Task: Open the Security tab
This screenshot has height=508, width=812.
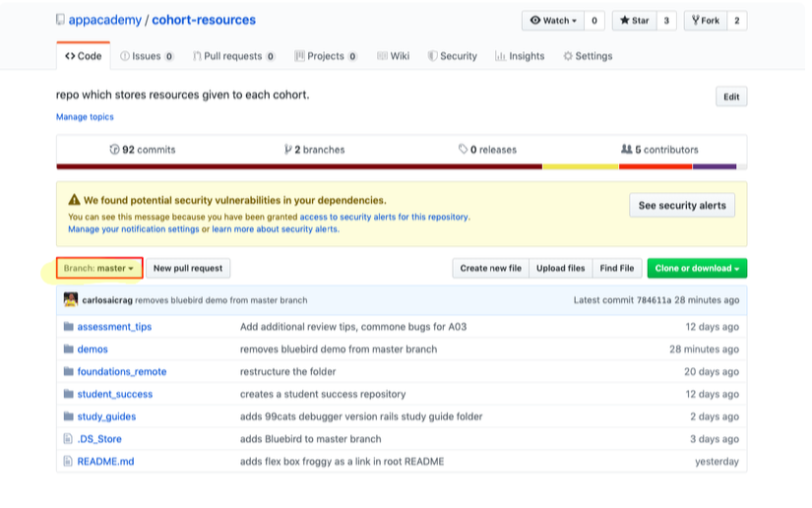Action: [x=453, y=56]
